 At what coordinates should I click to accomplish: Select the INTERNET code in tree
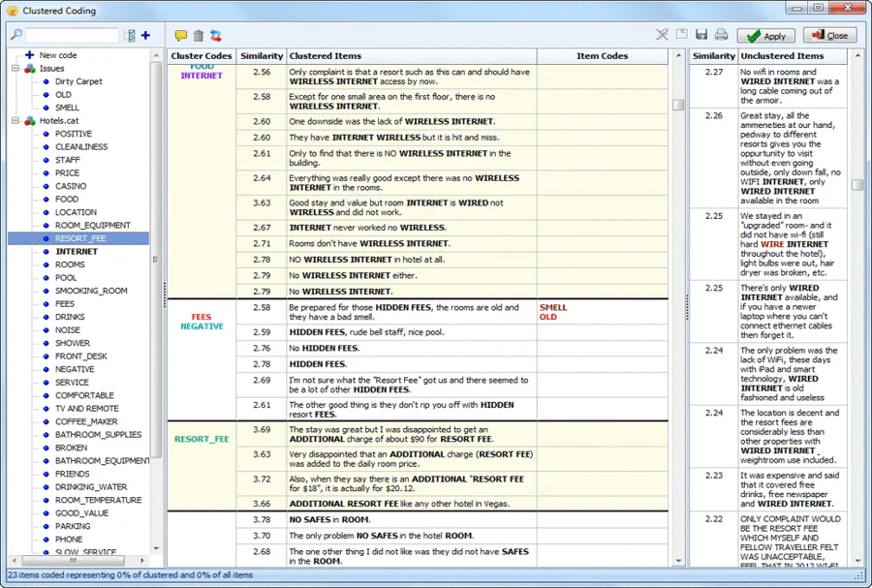click(x=77, y=252)
